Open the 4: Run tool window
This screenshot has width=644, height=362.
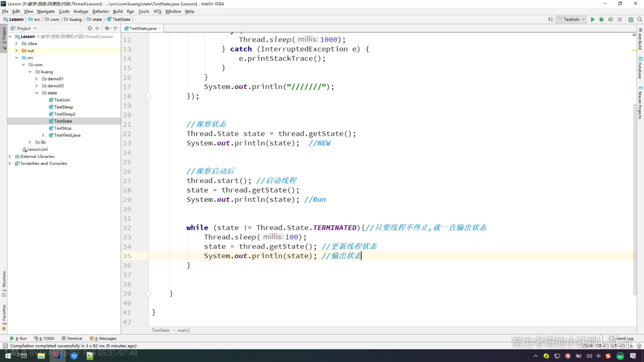(x=18, y=338)
